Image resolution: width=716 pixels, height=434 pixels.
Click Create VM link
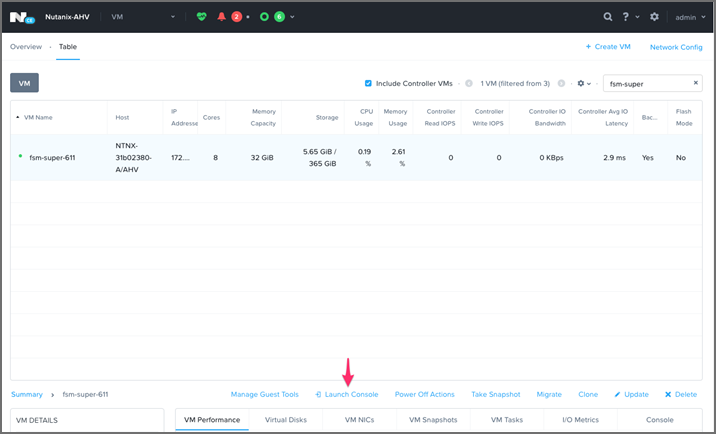coord(608,47)
